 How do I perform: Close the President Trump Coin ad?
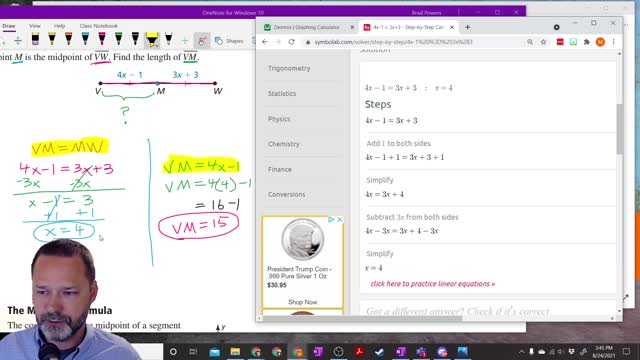coord(340,220)
